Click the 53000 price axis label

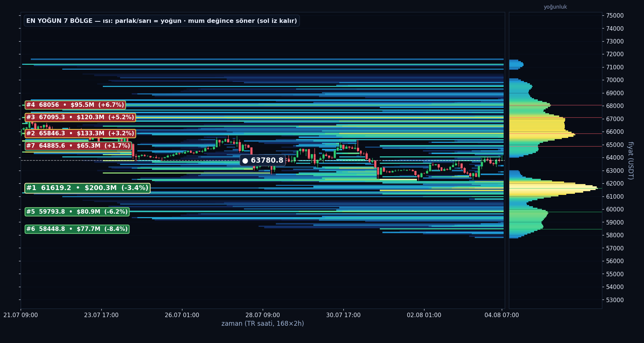tap(615, 300)
